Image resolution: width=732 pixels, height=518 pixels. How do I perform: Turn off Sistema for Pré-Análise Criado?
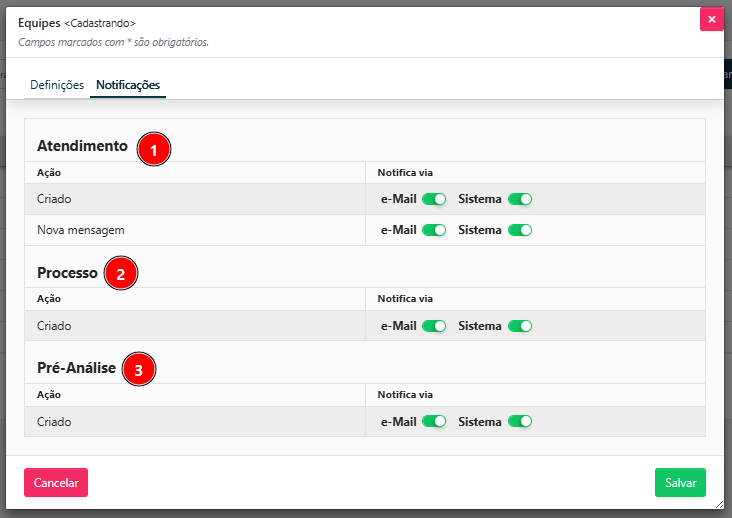pyautogui.click(x=520, y=422)
